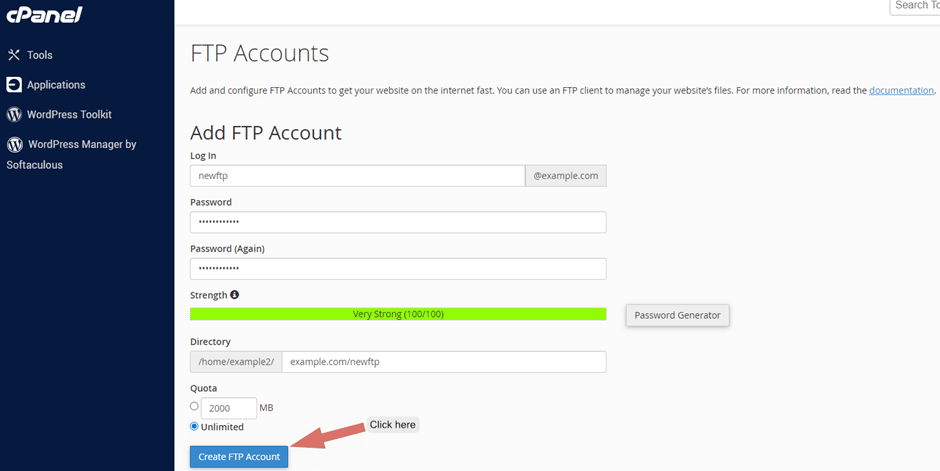Image resolution: width=940 pixels, height=471 pixels.
Task: Open Tools in the sidebar
Action: tap(40, 55)
